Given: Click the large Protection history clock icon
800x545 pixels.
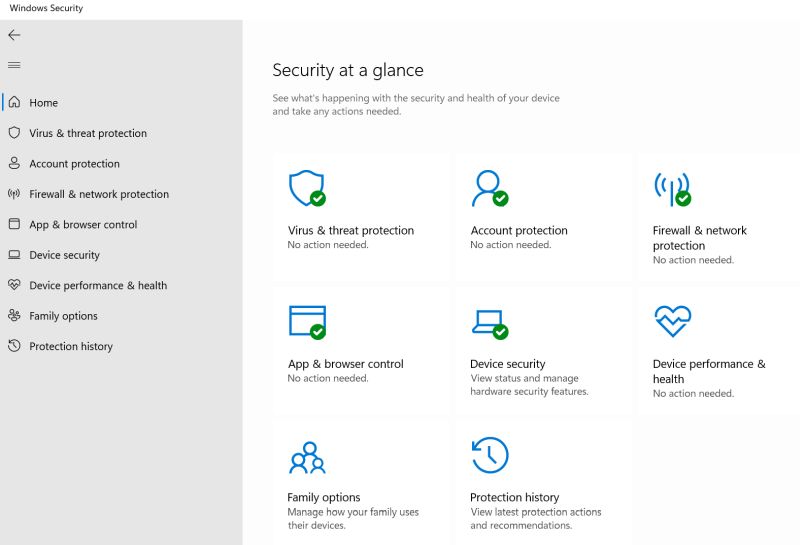Looking at the screenshot, I should pos(490,455).
